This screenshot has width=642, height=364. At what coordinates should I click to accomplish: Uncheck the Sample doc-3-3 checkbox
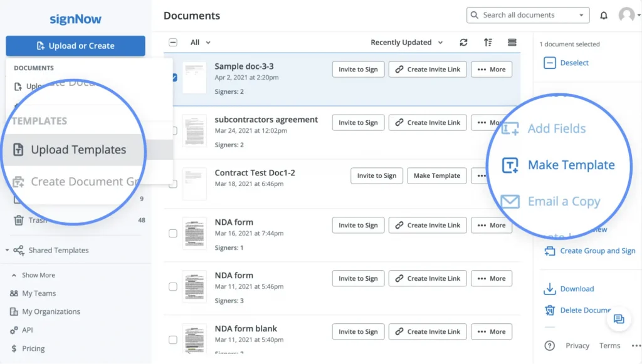(x=174, y=78)
